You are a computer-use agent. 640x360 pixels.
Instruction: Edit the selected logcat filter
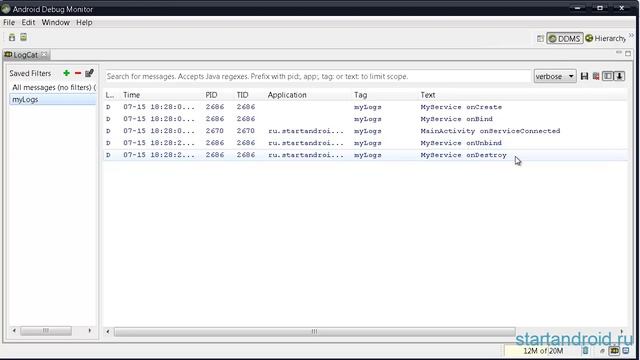pos(89,73)
